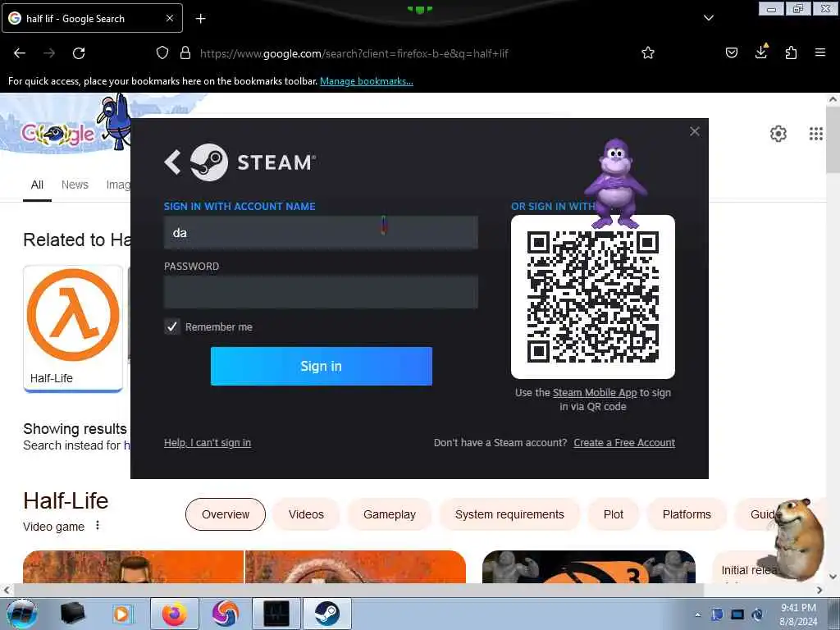Go back using the Steam login arrow
The image size is (840, 630).
pyautogui.click(x=172, y=162)
